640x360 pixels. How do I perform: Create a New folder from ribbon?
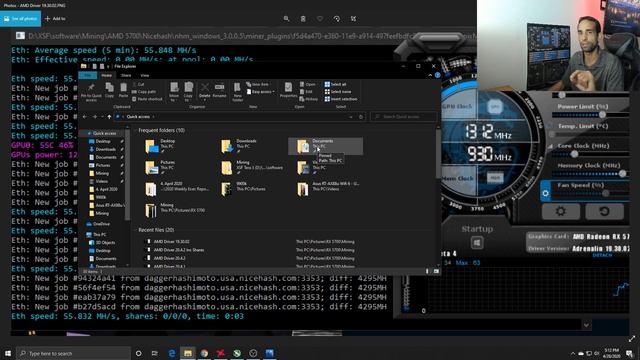pyautogui.click(x=237, y=92)
